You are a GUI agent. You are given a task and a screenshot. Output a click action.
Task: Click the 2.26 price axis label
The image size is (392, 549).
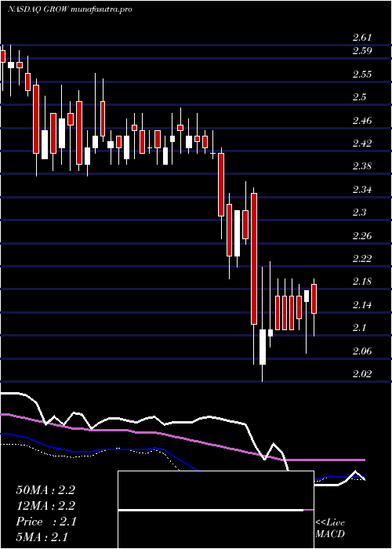pos(362,235)
